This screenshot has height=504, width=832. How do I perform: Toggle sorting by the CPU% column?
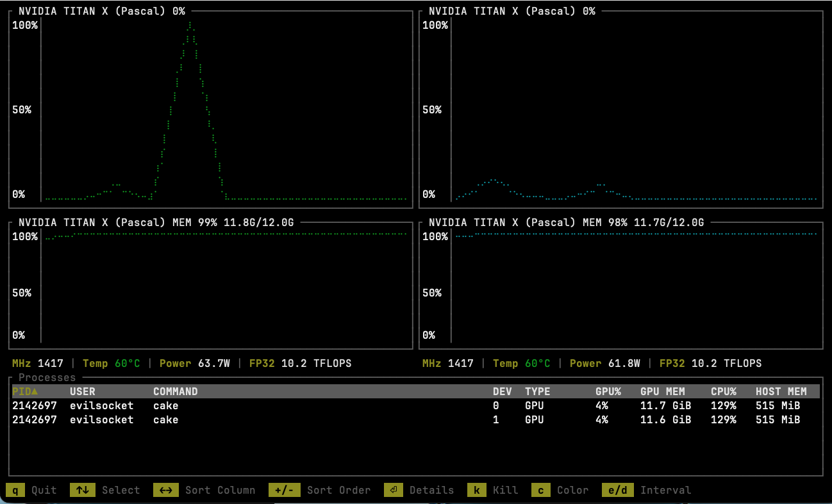click(723, 391)
